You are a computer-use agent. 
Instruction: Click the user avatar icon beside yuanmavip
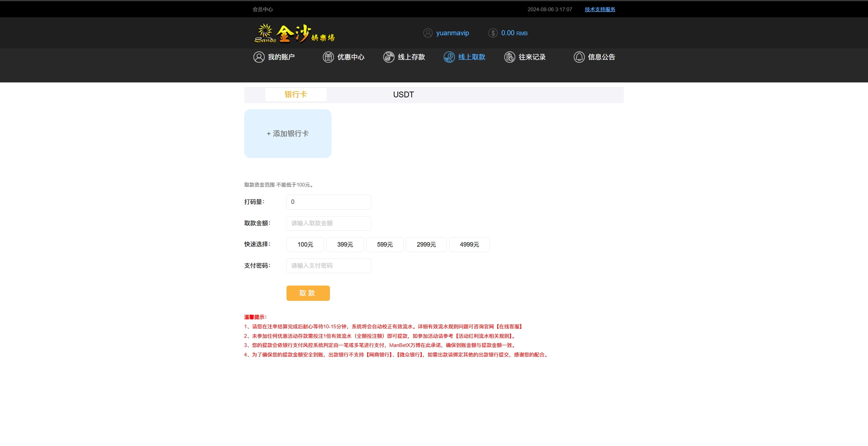[x=428, y=33]
